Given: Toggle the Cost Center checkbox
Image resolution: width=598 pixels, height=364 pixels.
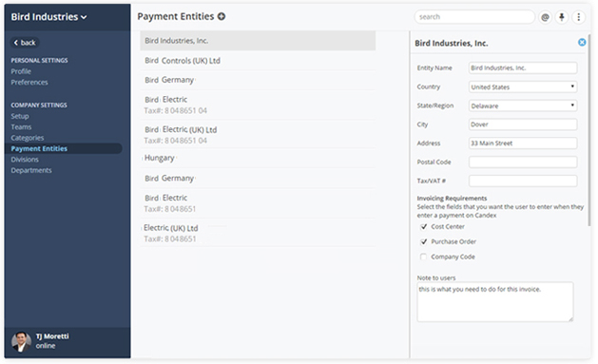Looking at the screenshot, I should (x=423, y=227).
